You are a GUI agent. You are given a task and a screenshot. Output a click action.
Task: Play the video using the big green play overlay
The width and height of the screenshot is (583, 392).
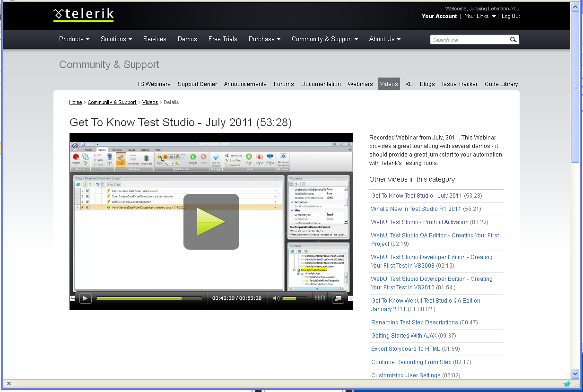211,221
